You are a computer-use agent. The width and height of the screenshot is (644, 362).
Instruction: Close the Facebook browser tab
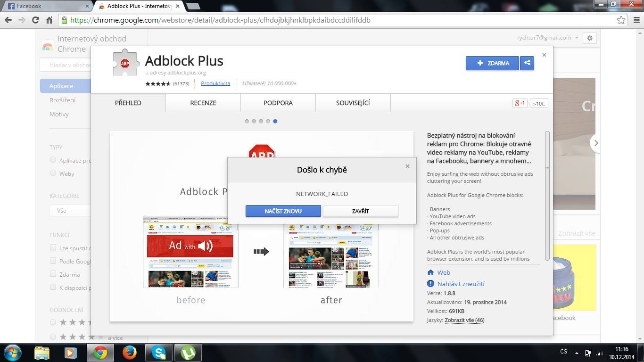tap(87, 6)
